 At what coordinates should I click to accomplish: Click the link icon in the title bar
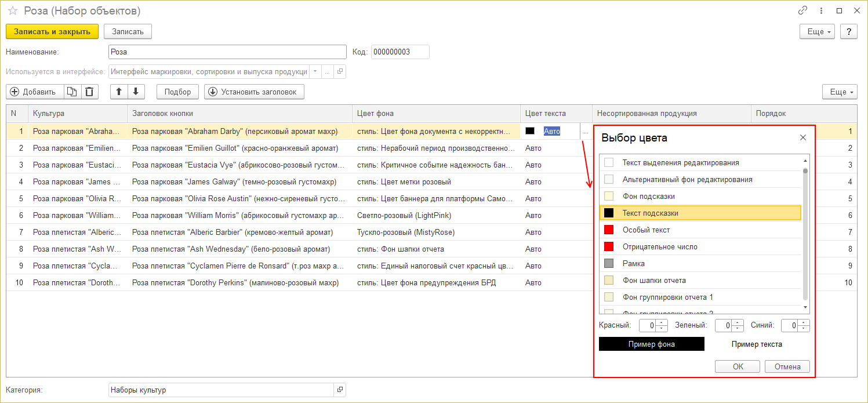802,10
